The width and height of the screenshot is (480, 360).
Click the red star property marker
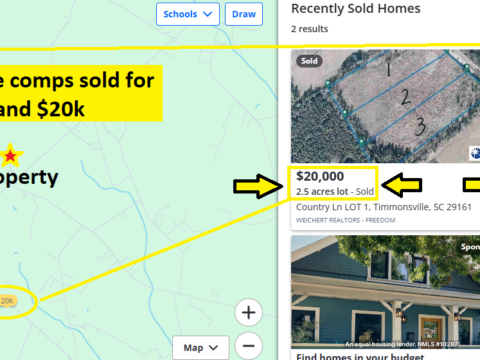(10, 155)
